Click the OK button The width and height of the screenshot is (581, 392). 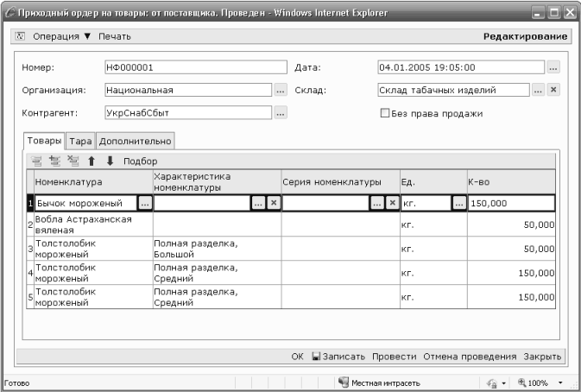pos(297,357)
